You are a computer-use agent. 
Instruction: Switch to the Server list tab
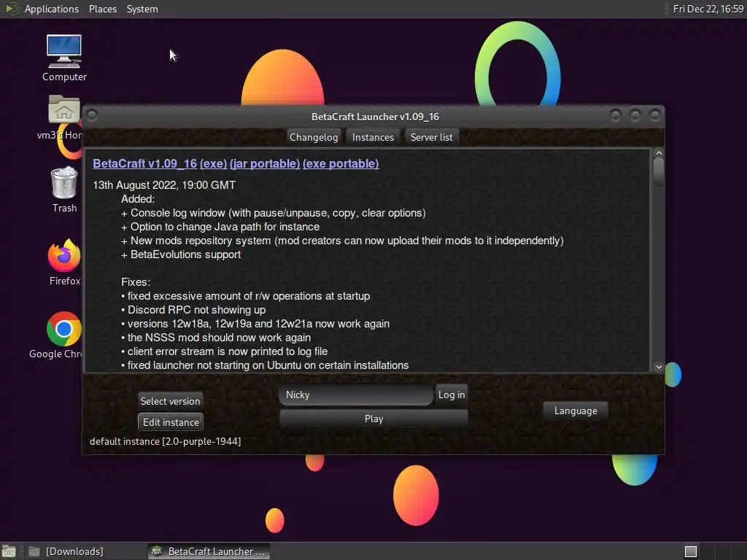coord(432,137)
